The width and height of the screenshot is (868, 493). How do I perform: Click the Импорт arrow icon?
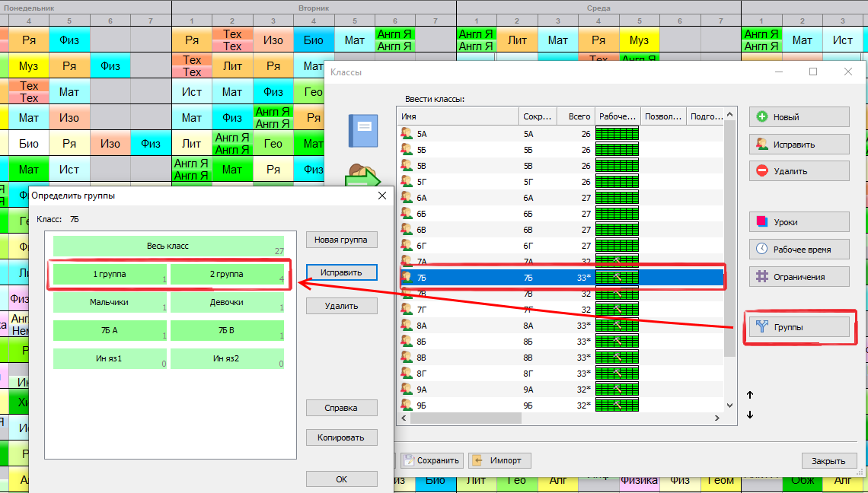click(x=477, y=460)
